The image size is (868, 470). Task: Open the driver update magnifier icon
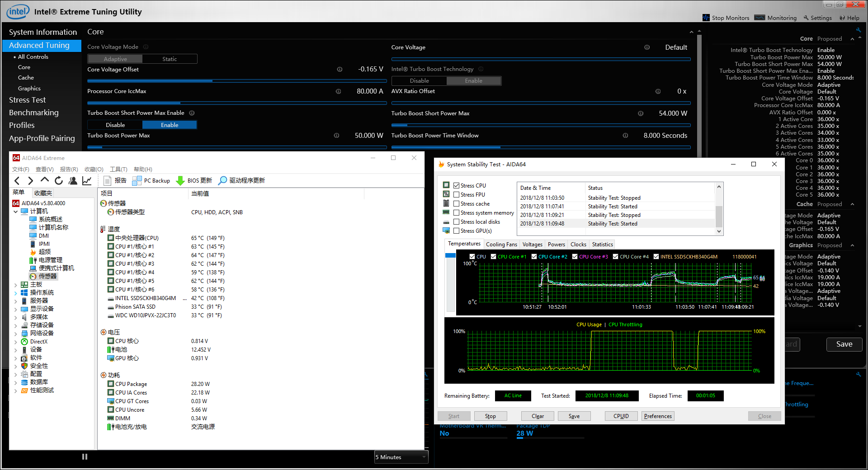point(222,181)
